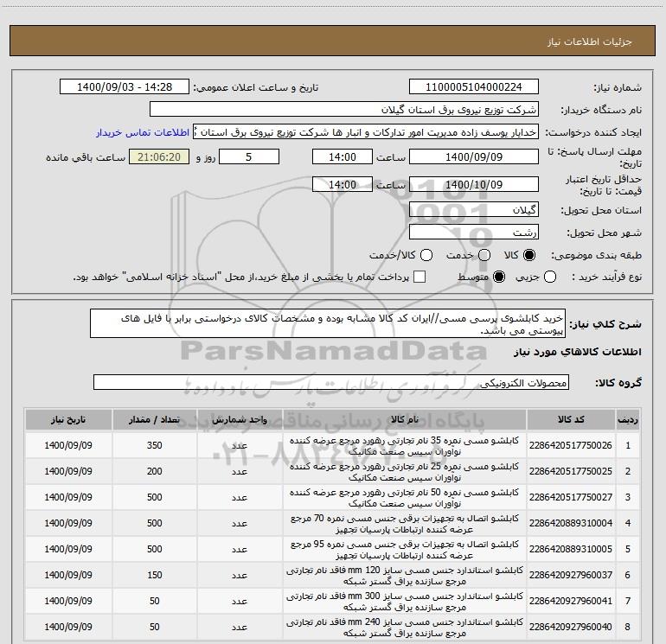Viewport: 666px width, 644px height.
Task: Click item name کابلشو مسی نمره 35
Action: 405,446
